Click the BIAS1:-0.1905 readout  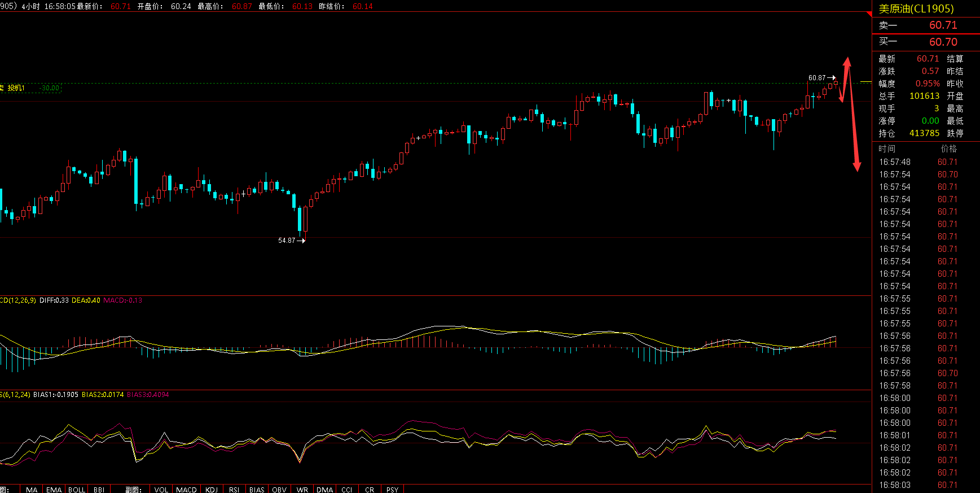[56, 395]
